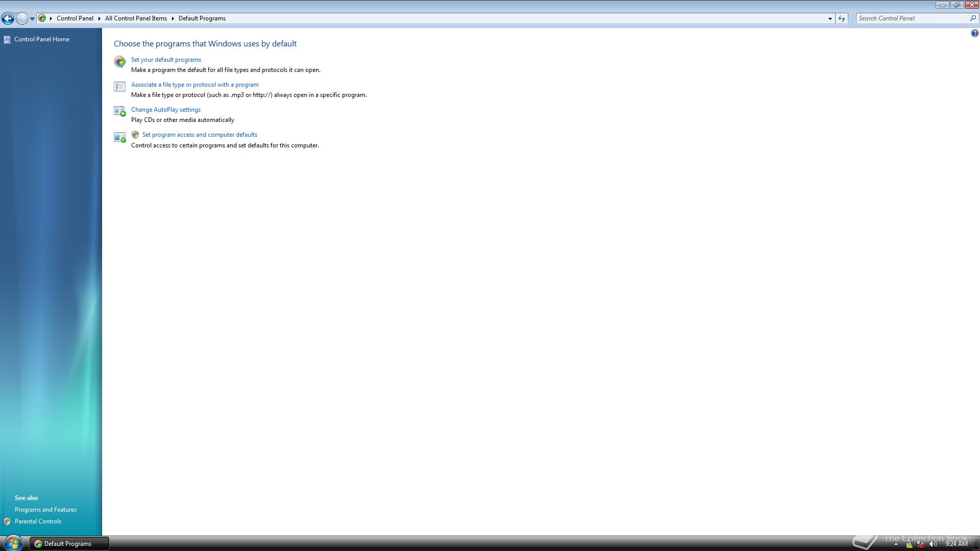Viewport: 980px width, 551px height.
Task: Open Control Panel Home
Action: pos(41,39)
